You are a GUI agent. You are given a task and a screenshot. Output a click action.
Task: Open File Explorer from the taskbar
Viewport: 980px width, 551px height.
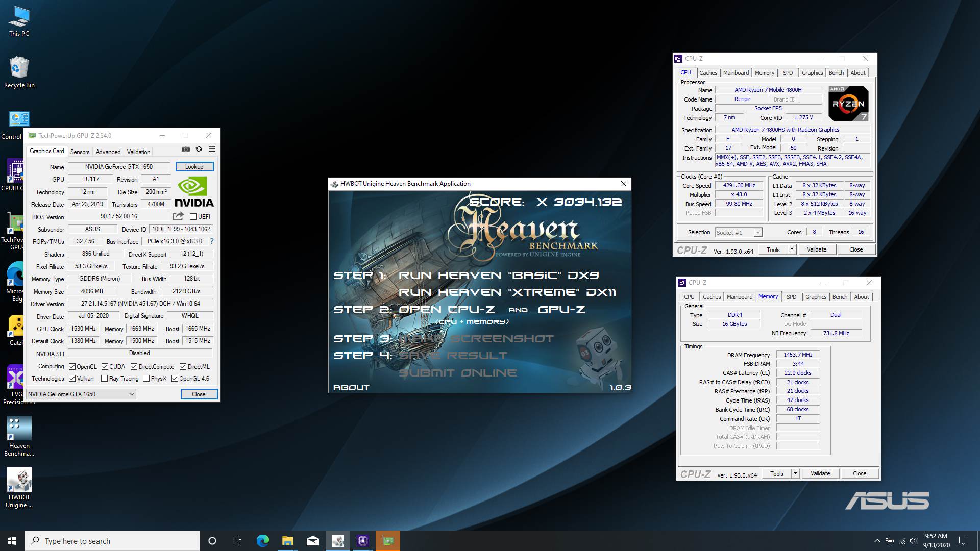pyautogui.click(x=287, y=541)
